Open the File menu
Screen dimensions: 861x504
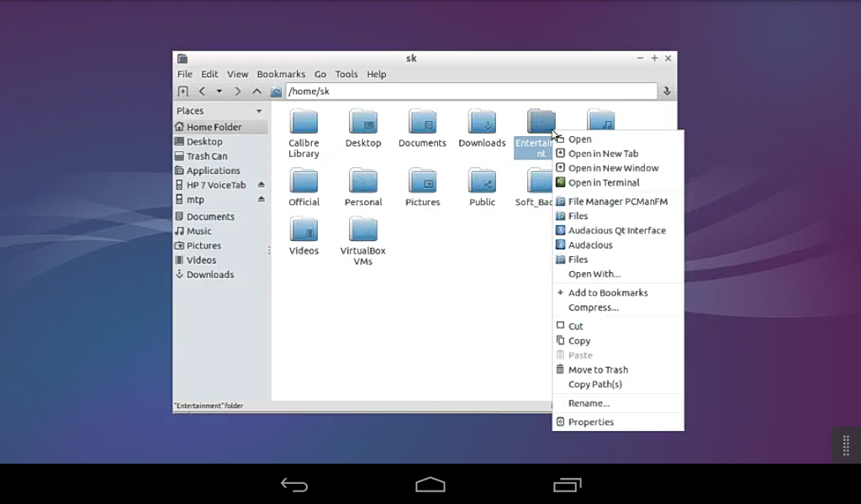pos(184,74)
